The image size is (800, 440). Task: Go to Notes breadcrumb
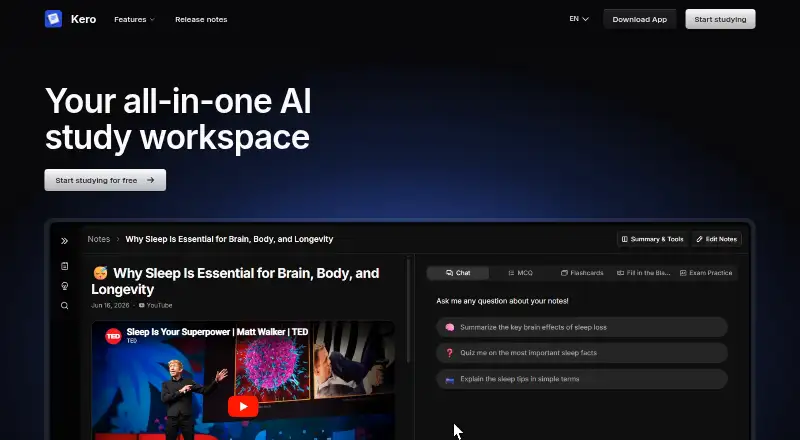(98, 239)
